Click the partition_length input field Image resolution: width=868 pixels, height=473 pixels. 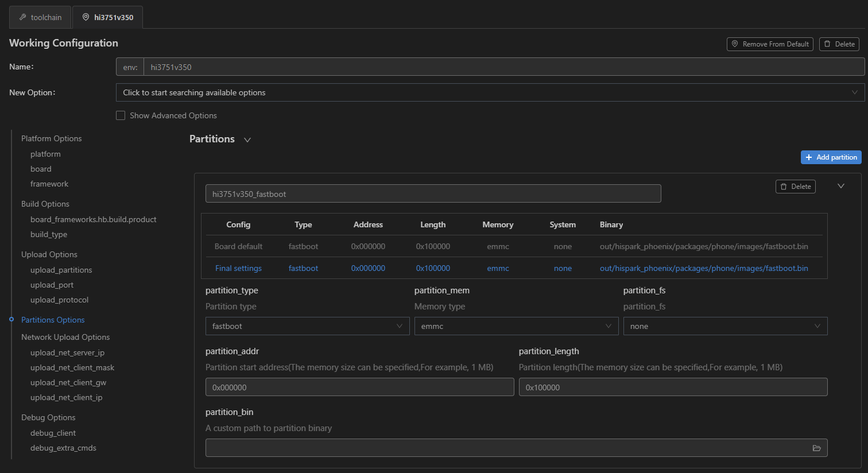[672, 387]
